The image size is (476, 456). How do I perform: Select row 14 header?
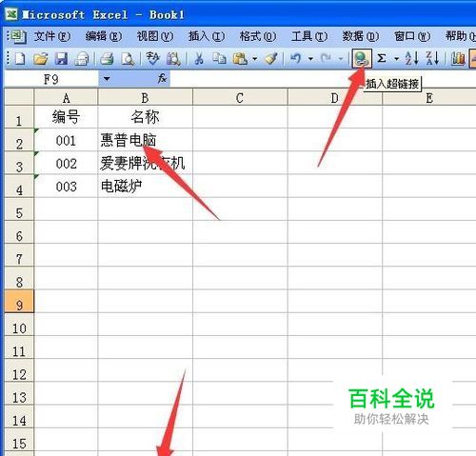tap(19, 416)
